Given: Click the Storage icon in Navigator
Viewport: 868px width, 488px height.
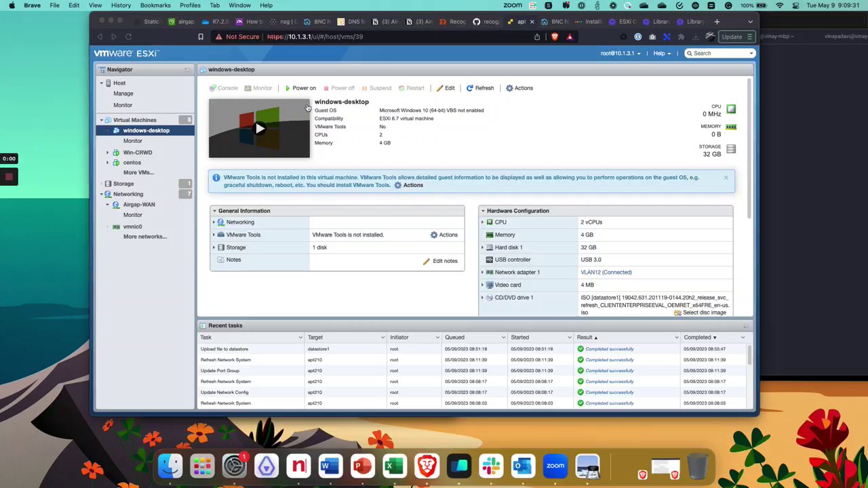Looking at the screenshot, I should click(108, 184).
